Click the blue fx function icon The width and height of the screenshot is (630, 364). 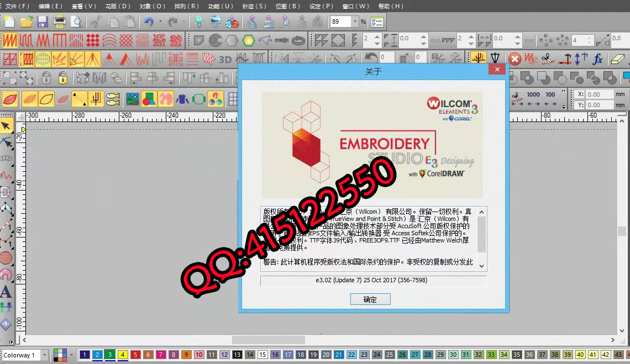tap(598, 59)
